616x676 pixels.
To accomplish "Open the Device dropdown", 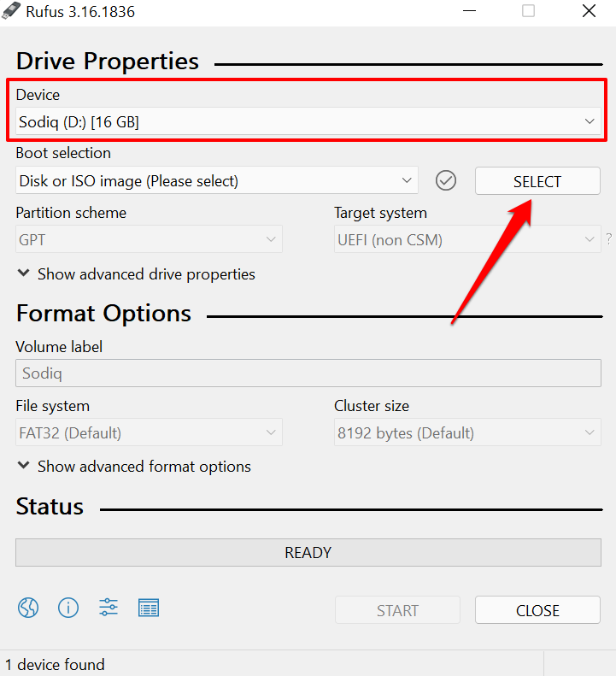I will coord(308,122).
